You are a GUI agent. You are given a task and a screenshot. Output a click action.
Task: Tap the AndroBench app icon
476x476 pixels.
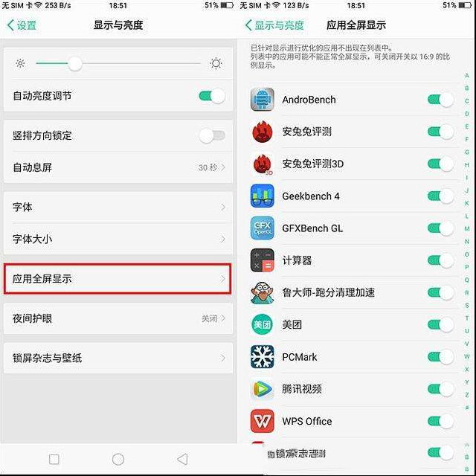coord(263,100)
